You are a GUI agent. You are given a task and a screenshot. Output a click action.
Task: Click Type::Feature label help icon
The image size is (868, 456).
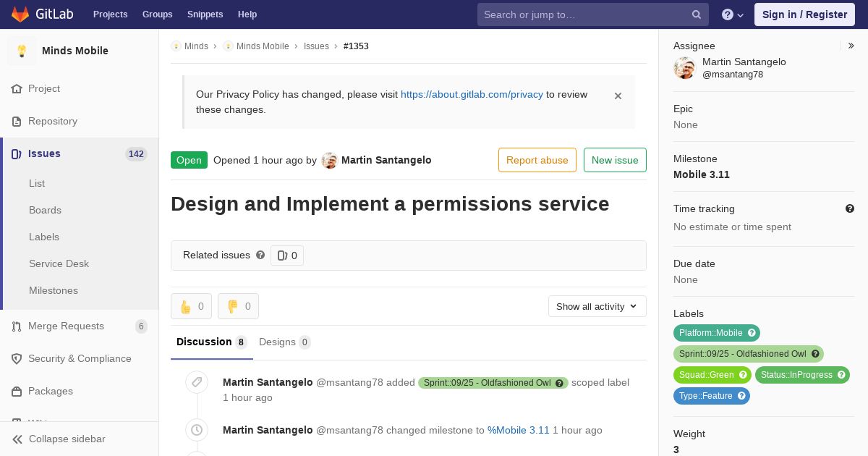click(x=741, y=396)
